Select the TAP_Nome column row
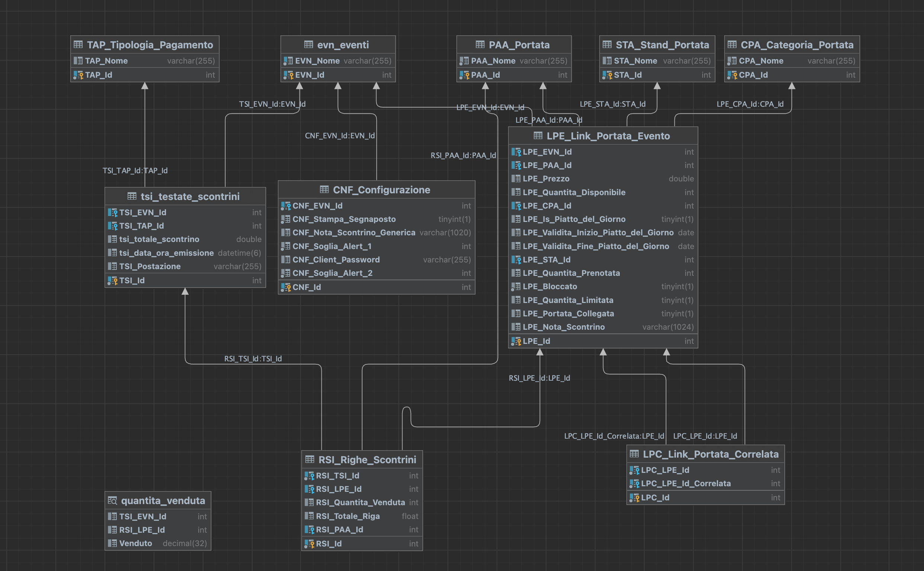The height and width of the screenshot is (571, 924). [x=145, y=61]
